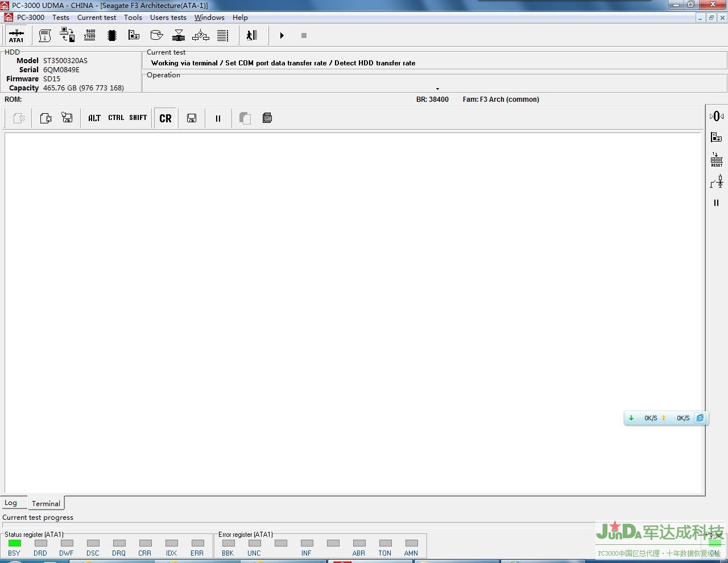
Task: Select the ATA1 port button
Action: [16, 35]
